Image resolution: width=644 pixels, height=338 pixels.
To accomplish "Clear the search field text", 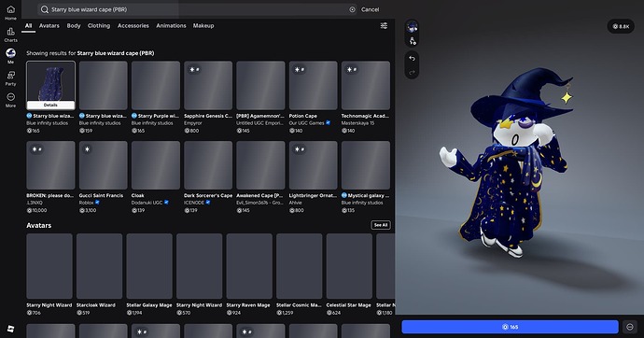I will (352, 9).
